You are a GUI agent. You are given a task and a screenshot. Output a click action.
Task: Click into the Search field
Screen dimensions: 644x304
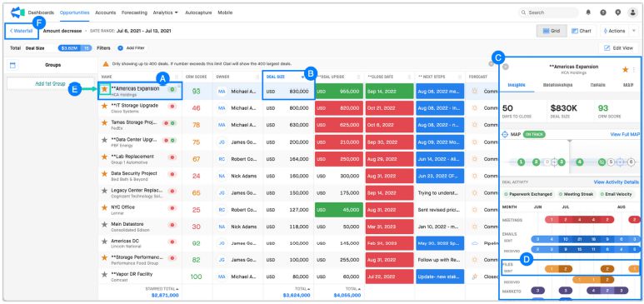548,12
